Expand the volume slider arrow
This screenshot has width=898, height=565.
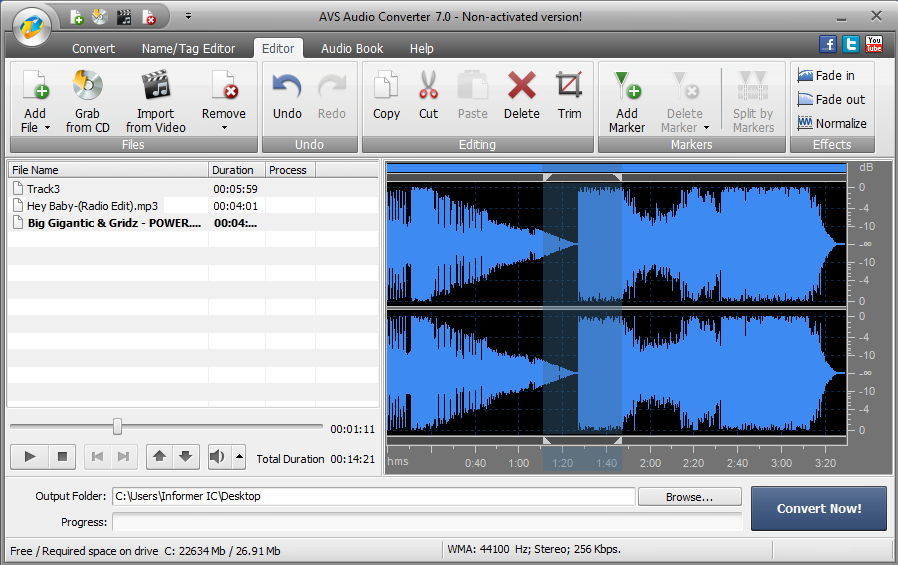click(239, 456)
